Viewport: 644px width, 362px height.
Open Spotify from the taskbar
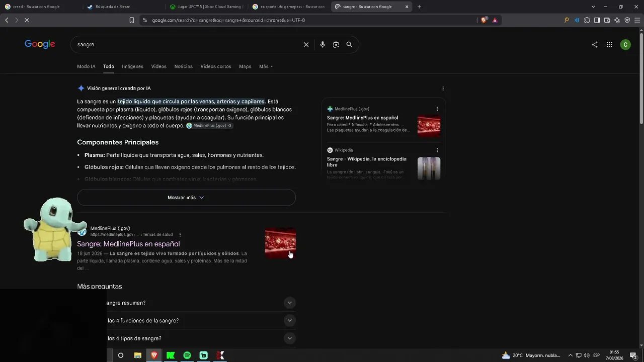[187, 355]
